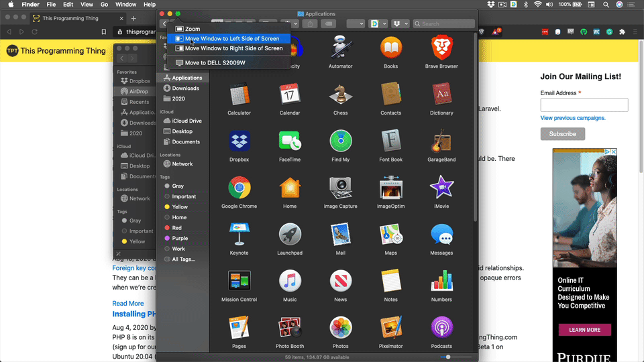This screenshot has width=644, height=362.
Task: Select Move to DELL S2009W menu item
Action: coord(215,62)
